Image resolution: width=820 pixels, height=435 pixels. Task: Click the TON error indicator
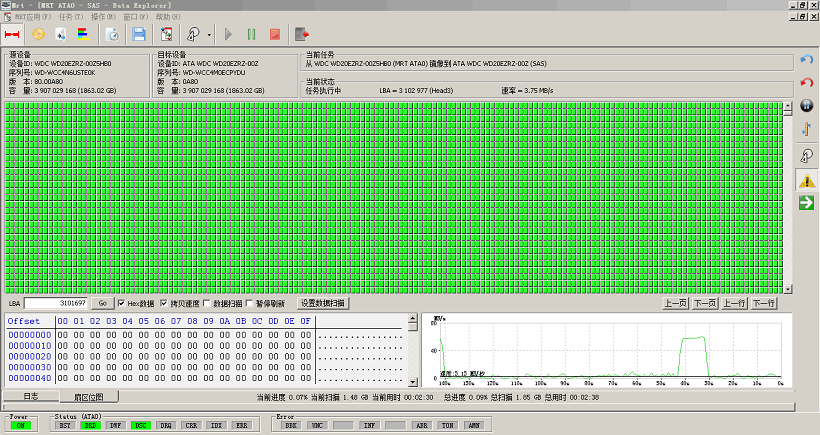tap(448, 426)
